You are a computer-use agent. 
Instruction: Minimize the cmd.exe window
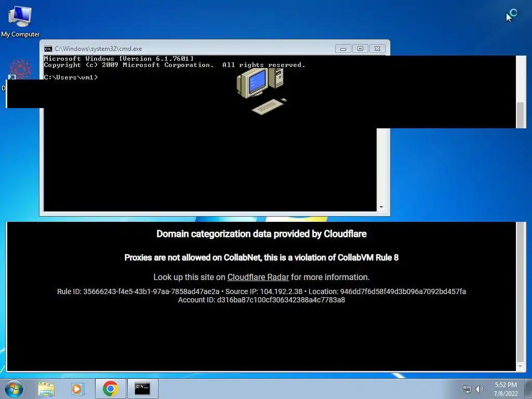pyautogui.click(x=343, y=49)
